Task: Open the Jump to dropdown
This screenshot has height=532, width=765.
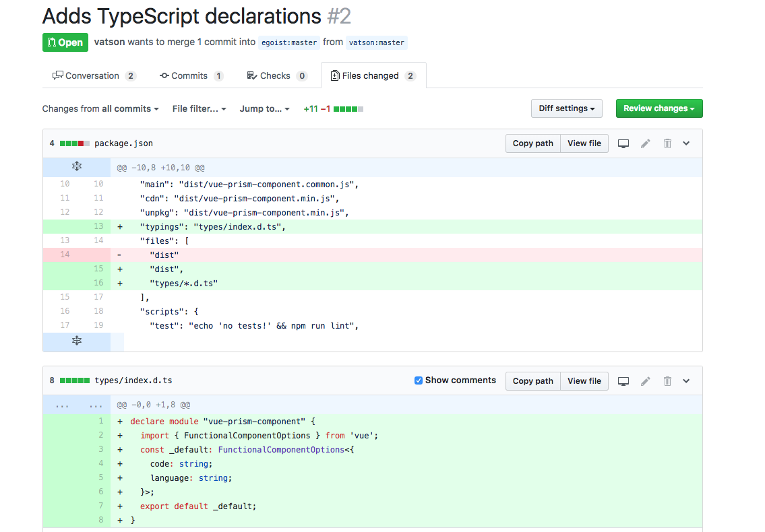Action: (264, 108)
